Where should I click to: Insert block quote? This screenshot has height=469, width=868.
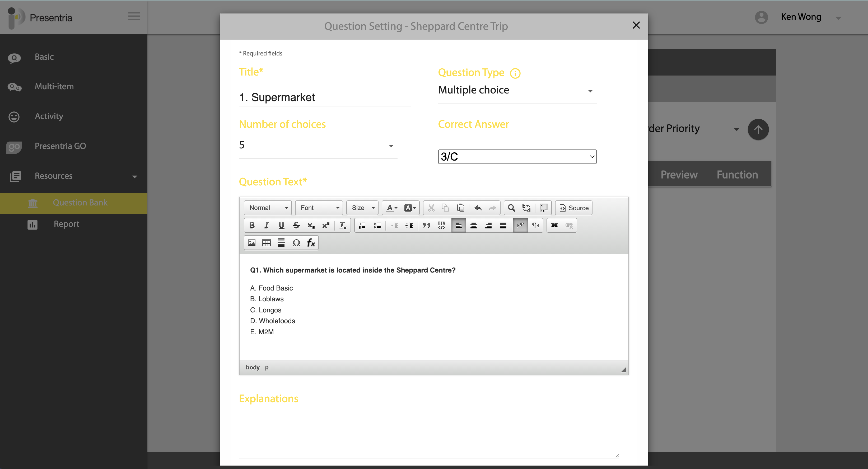point(426,226)
